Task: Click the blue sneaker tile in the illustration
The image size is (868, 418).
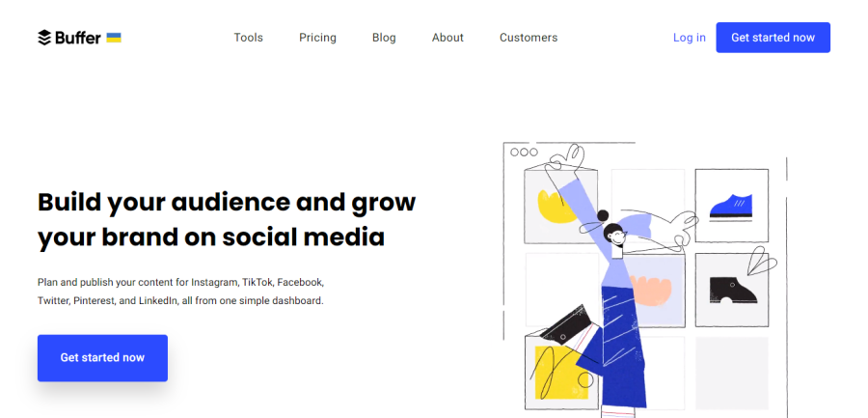Action: [x=731, y=206]
